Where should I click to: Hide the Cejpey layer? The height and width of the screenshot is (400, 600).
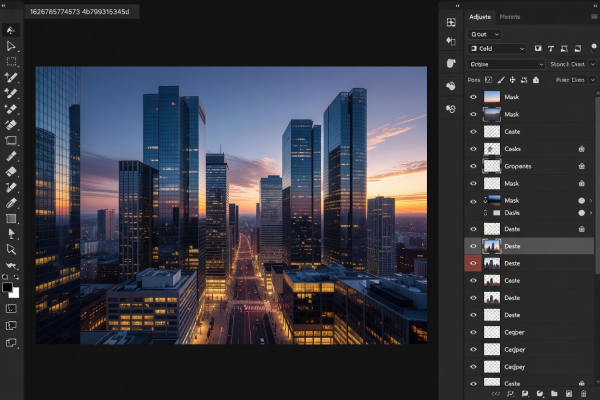(473, 367)
